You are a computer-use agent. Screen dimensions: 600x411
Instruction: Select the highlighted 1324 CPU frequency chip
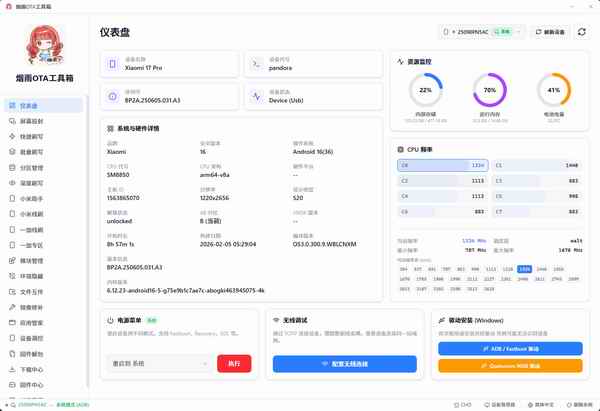525,270
